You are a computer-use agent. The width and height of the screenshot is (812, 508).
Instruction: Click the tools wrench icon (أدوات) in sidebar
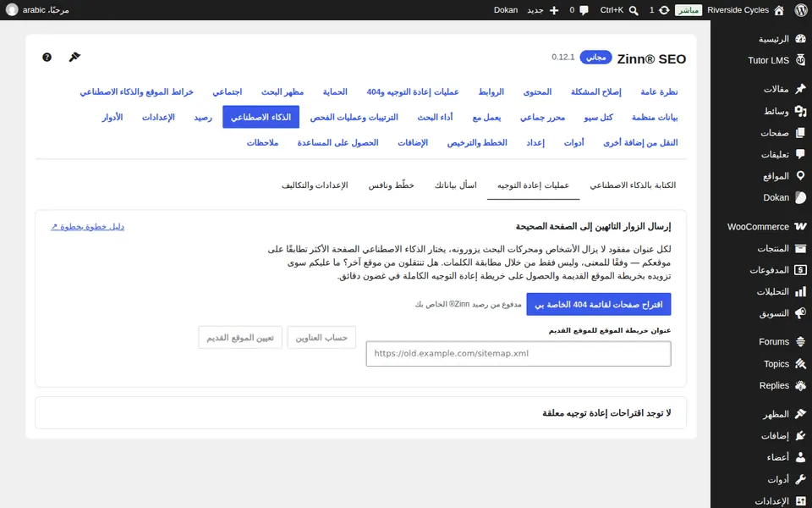pyautogui.click(x=800, y=479)
